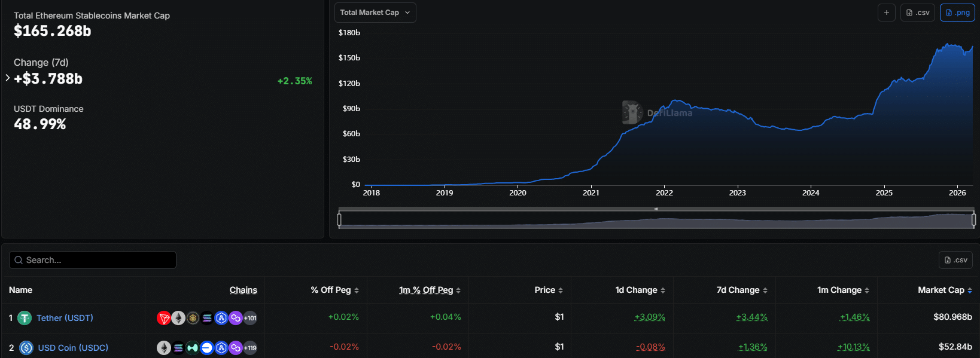Download the chart as .png
The image size is (980, 358).
957,13
